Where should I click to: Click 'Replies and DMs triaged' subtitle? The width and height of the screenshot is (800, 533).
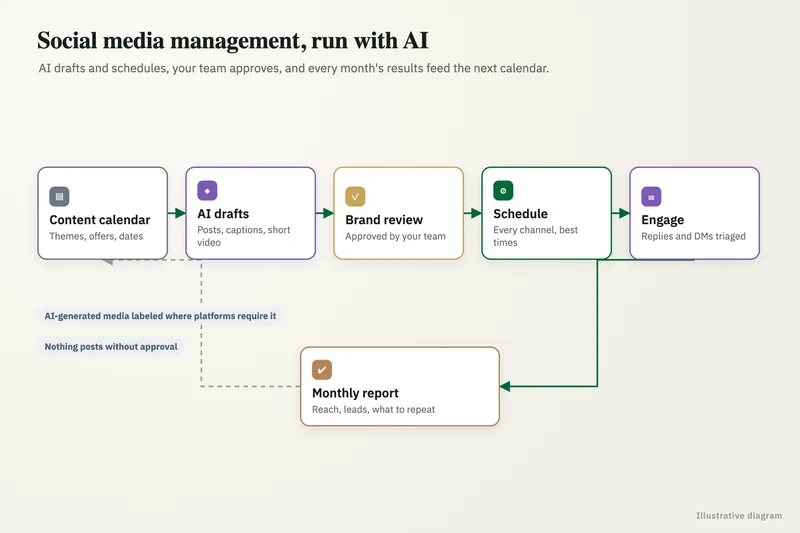(x=693, y=236)
